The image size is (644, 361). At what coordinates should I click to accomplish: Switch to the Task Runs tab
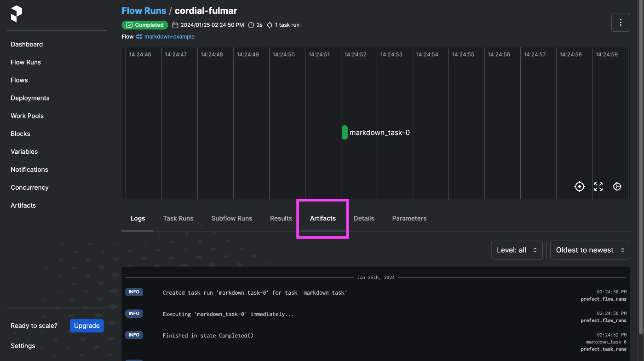coord(178,218)
